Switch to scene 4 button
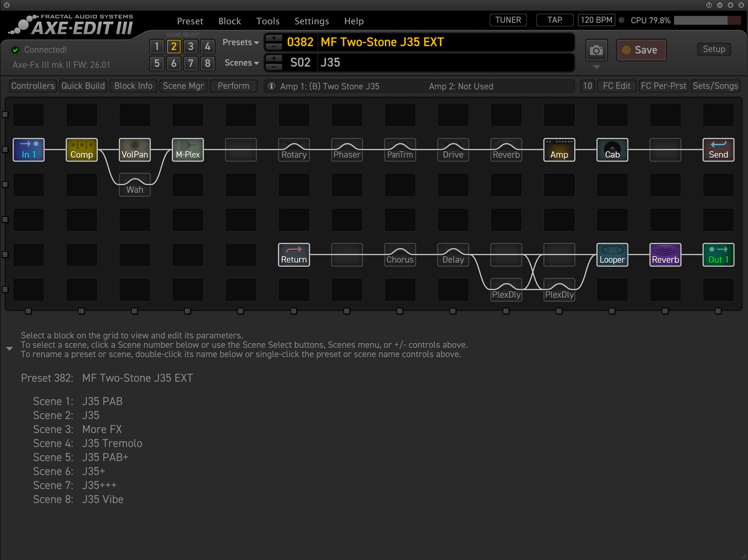This screenshot has width=748, height=560. coord(208,47)
